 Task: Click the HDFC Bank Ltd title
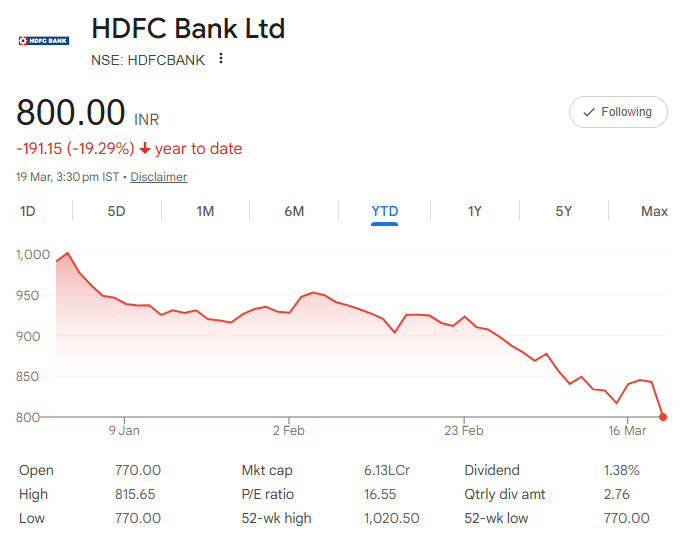click(188, 28)
